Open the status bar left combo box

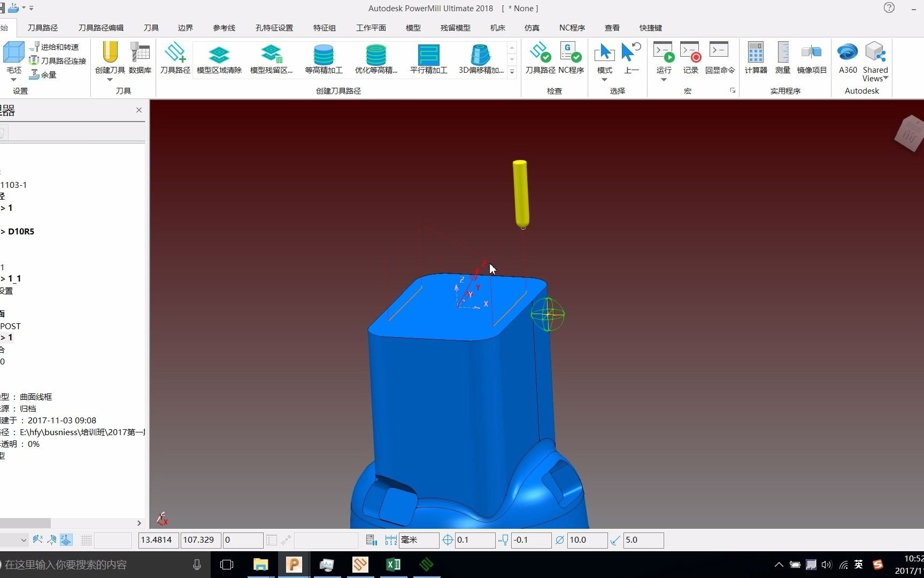pos(14,540)
